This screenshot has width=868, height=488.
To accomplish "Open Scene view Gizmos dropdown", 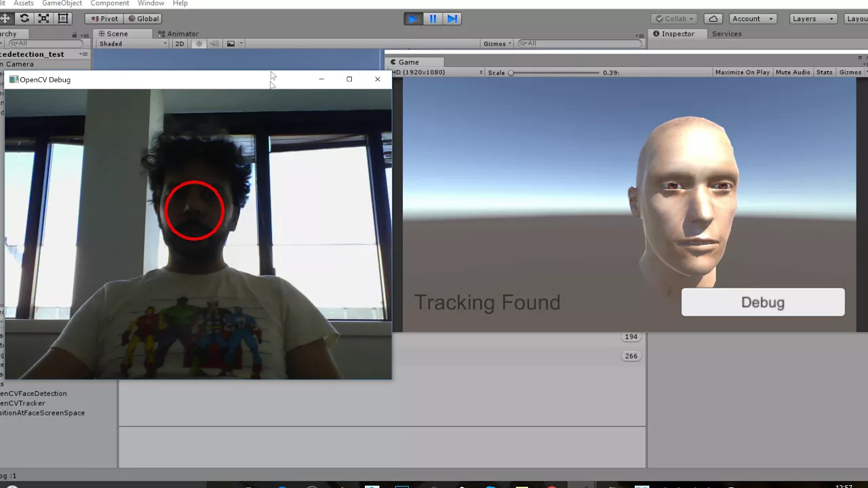I will (498, 43).
